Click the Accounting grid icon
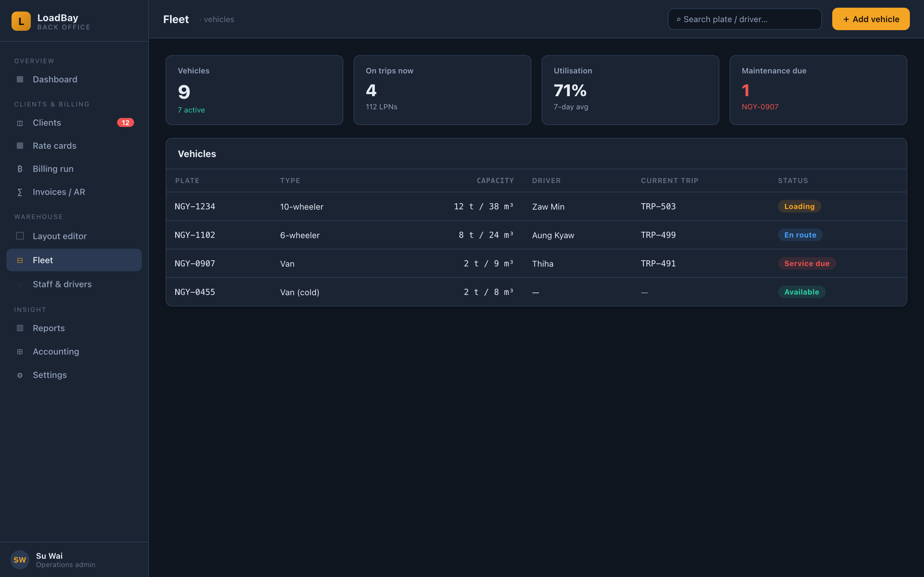 [x=20, y=351]
